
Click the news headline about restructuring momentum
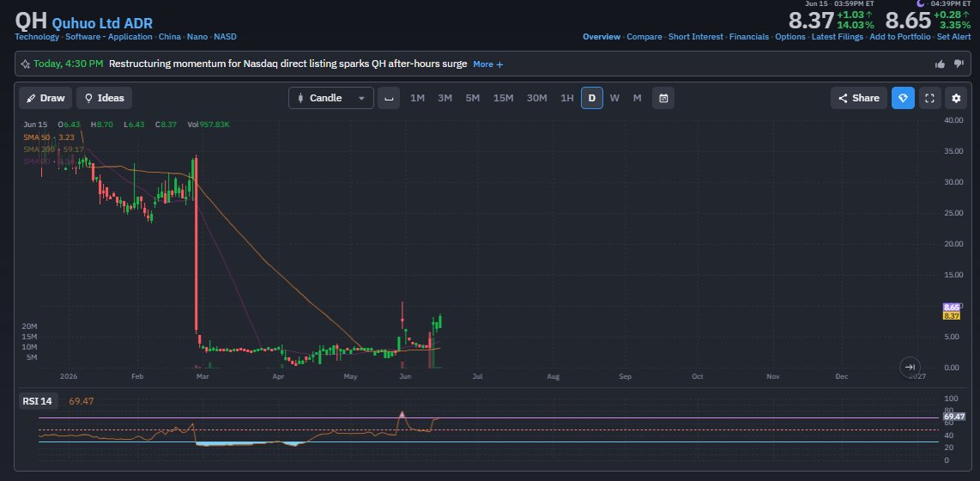click(287, 64)
